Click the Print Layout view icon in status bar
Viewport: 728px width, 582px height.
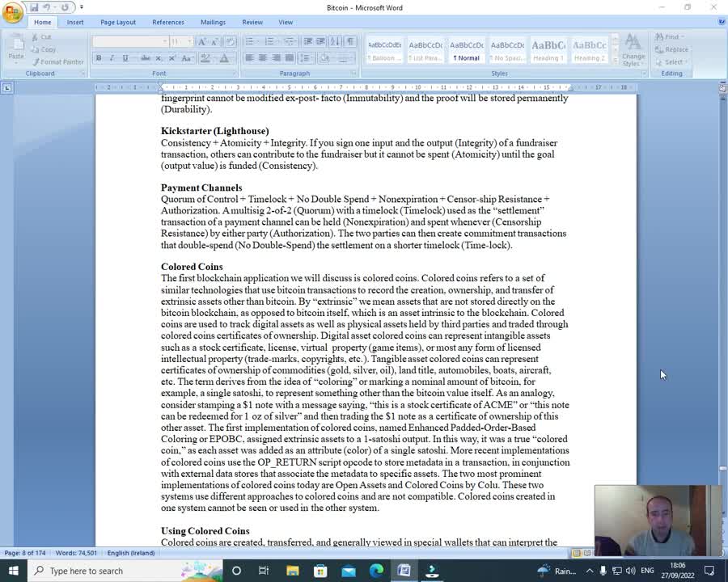pyautogui.click(x=577, y=553)
